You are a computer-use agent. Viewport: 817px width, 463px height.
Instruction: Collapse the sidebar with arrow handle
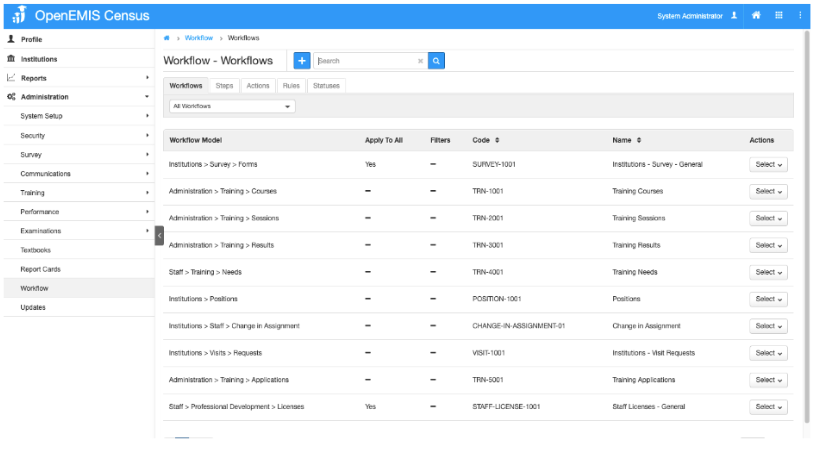(x=159, y=235)
